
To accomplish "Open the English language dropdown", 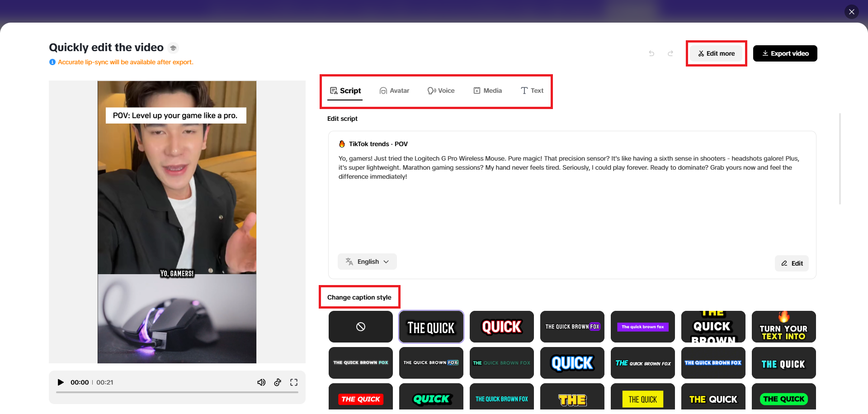I will (x=367, y=262).
